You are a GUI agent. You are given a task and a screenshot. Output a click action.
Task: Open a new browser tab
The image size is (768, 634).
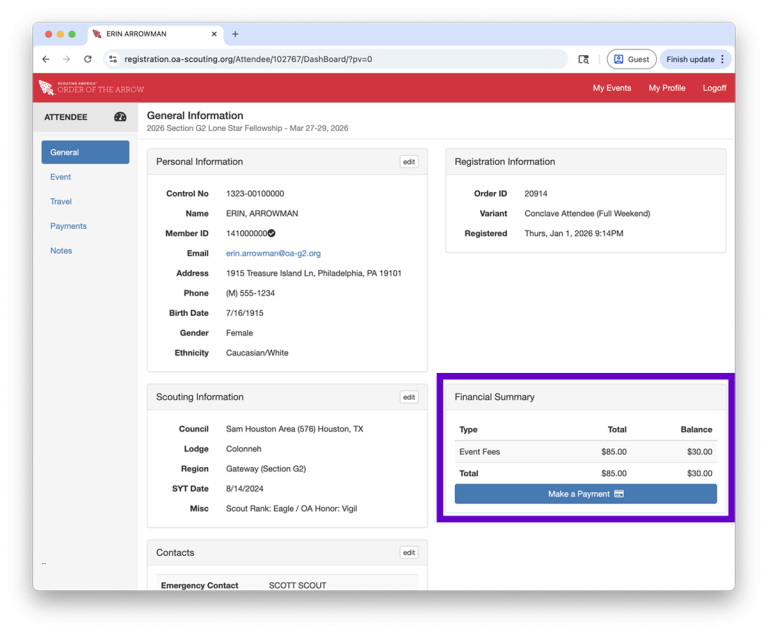pyautogui.click(x=235, y=34)
